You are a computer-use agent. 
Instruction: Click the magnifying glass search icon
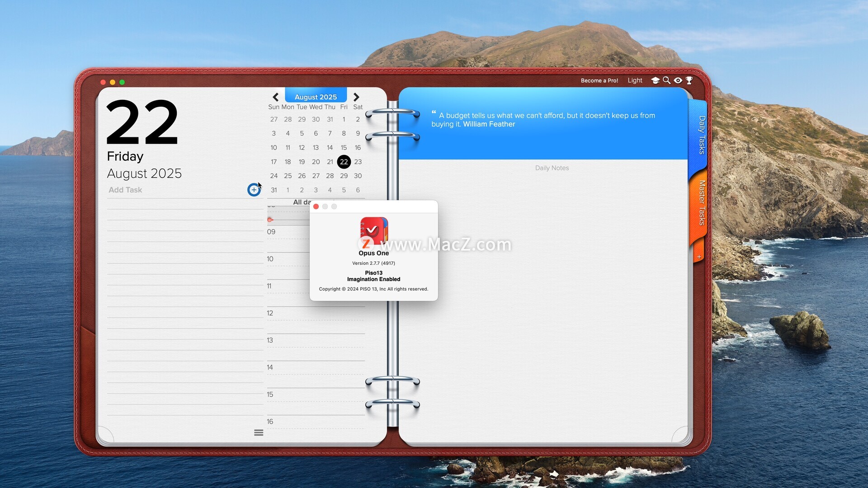tap(666, 80)
